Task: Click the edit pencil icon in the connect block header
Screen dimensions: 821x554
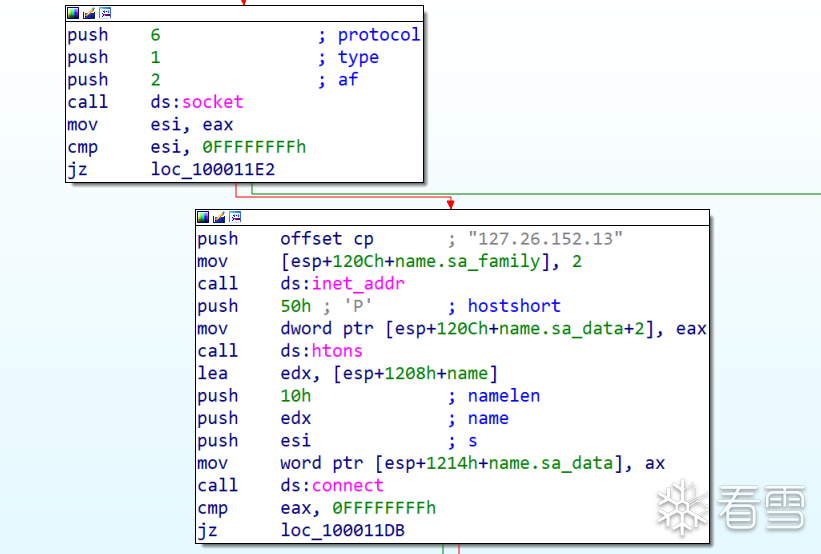Action: point(219,217)
